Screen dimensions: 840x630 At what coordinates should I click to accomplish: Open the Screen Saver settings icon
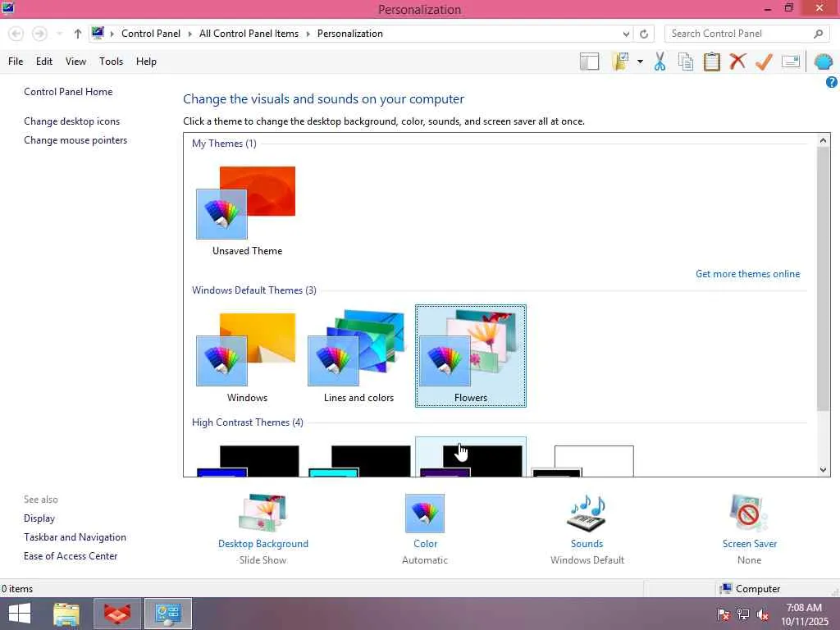pyautogui.click(x=749, y=514)
